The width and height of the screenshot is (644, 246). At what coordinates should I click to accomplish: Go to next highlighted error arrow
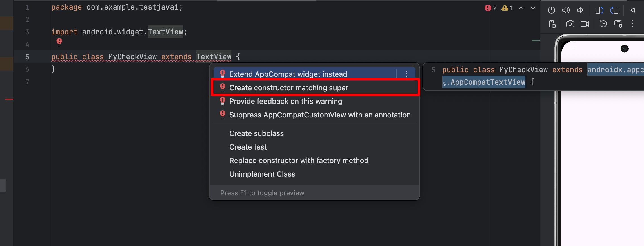(x=533, y=8)
